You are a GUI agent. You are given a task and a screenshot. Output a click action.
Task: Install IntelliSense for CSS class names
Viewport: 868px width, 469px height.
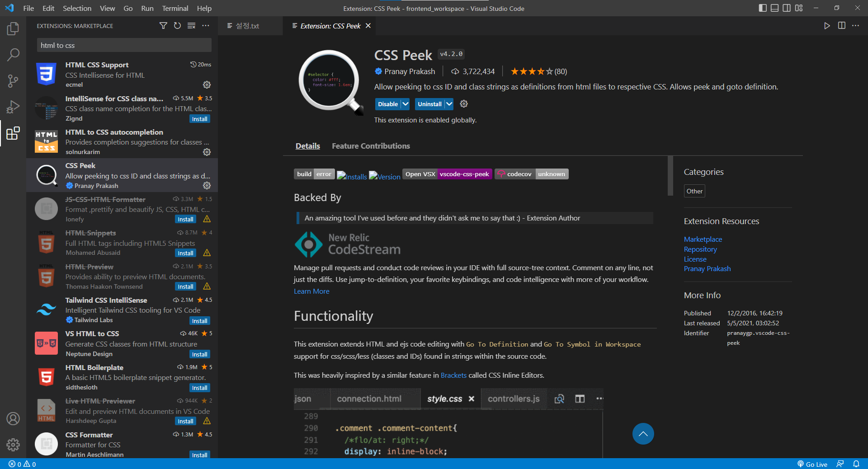click(x=199, y=119)
